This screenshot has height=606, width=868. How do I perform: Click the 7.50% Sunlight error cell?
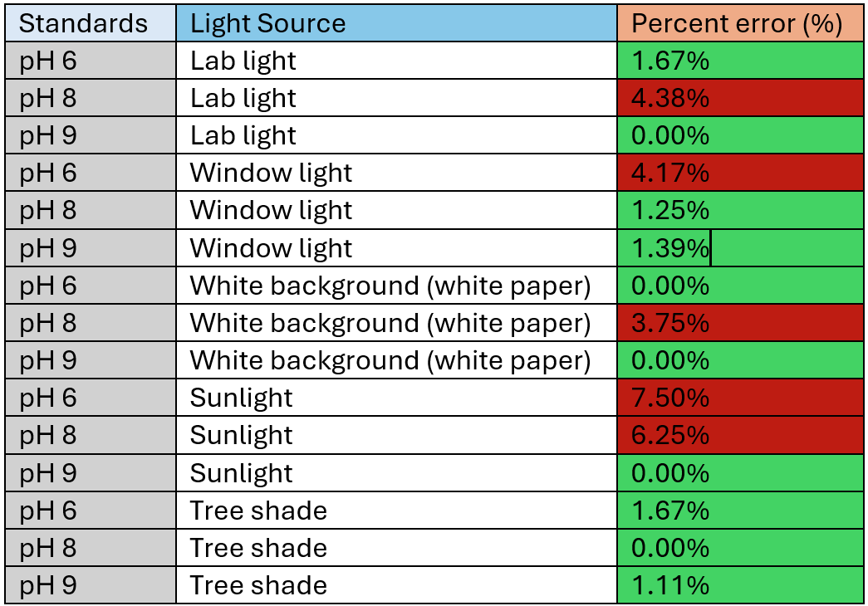click(x=740, y=398)
